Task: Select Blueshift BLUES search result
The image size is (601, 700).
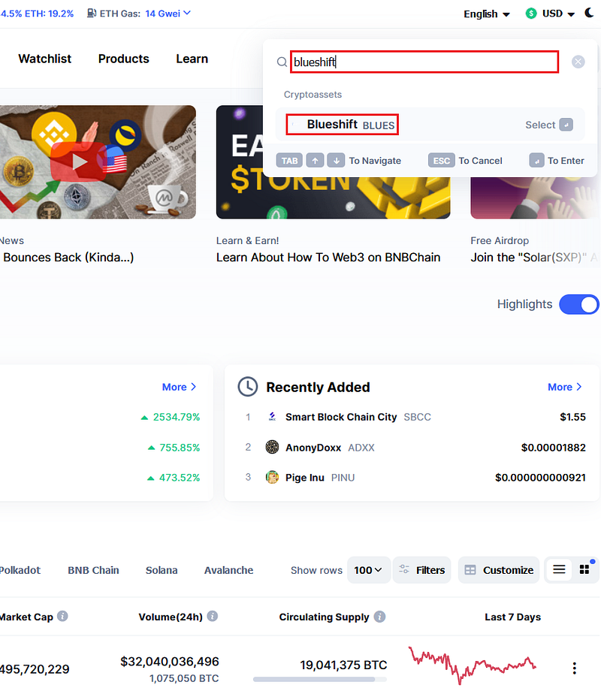Action: [430, 125]
